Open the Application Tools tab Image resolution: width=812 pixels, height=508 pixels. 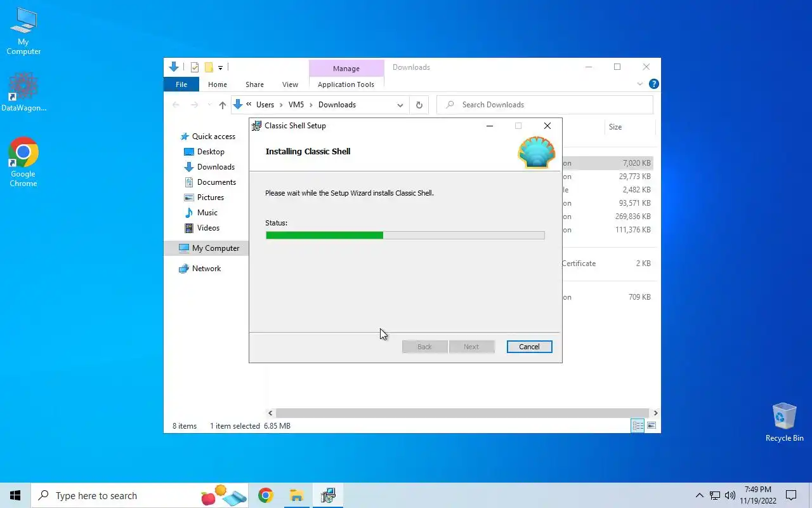(x=346, y=84)
